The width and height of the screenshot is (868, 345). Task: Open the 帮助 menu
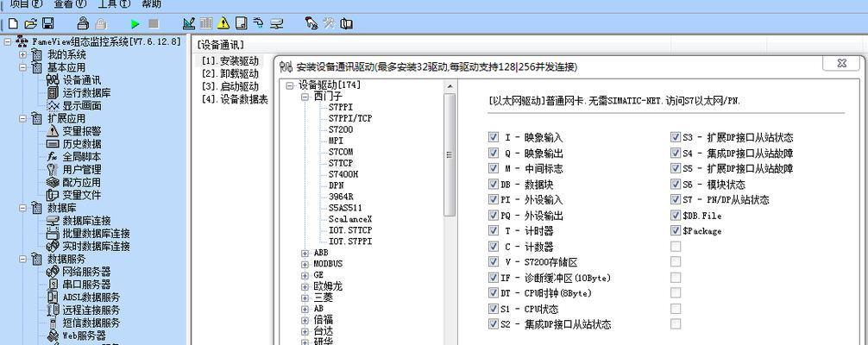[x=152, y=3]
